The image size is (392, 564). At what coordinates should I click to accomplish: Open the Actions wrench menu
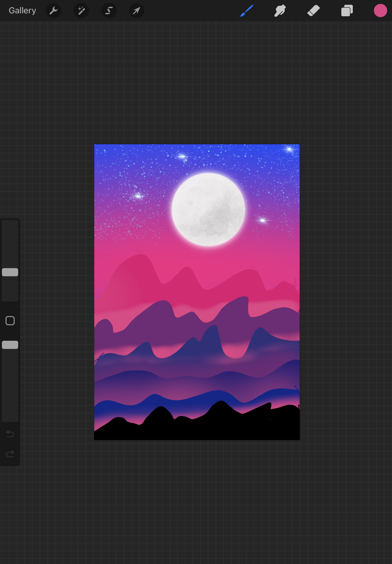pyautogui.click(x=54, y=11)
